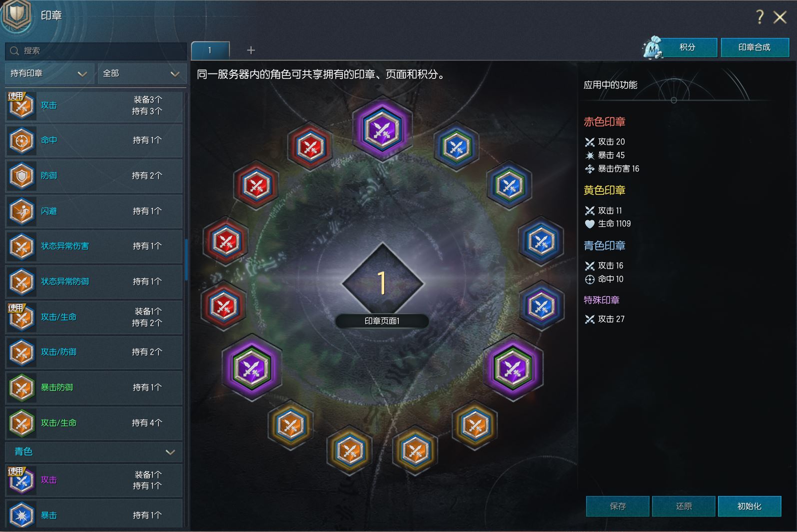Viewport: 797px width, 532px height.
Task: Add a new seal page tab
Action: 251,50
